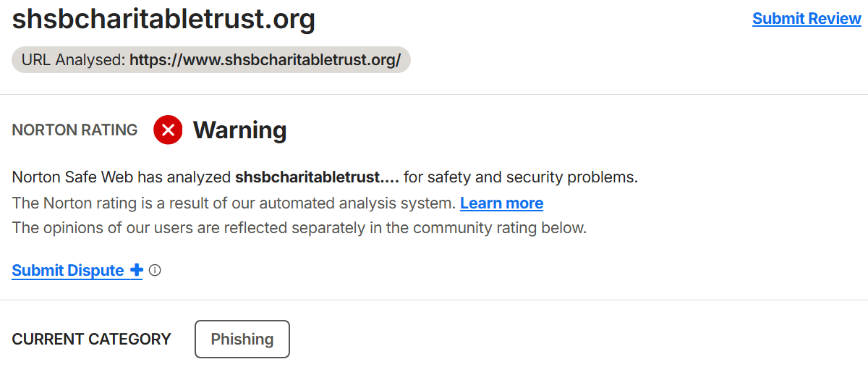This screenshot has width=868, height=367.
Task: Click the NORTON RATING label
Action: 75,130
